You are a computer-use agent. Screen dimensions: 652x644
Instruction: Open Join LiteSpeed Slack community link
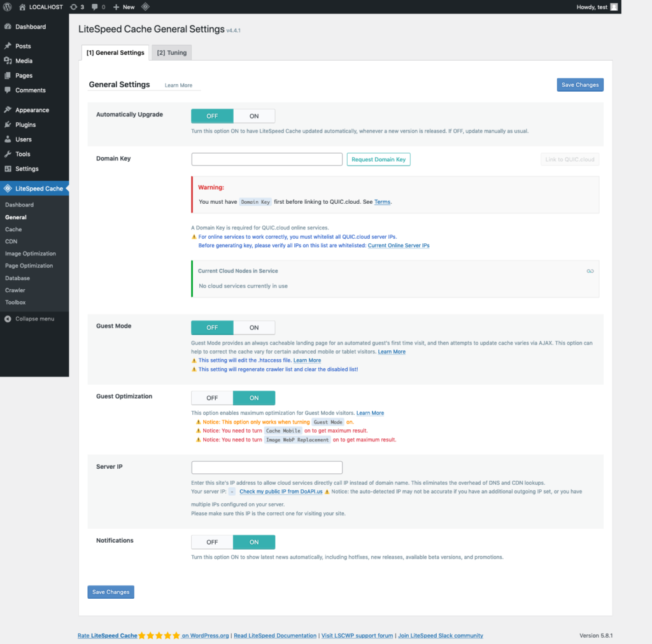pyautogui.click(x=441, y=636)
